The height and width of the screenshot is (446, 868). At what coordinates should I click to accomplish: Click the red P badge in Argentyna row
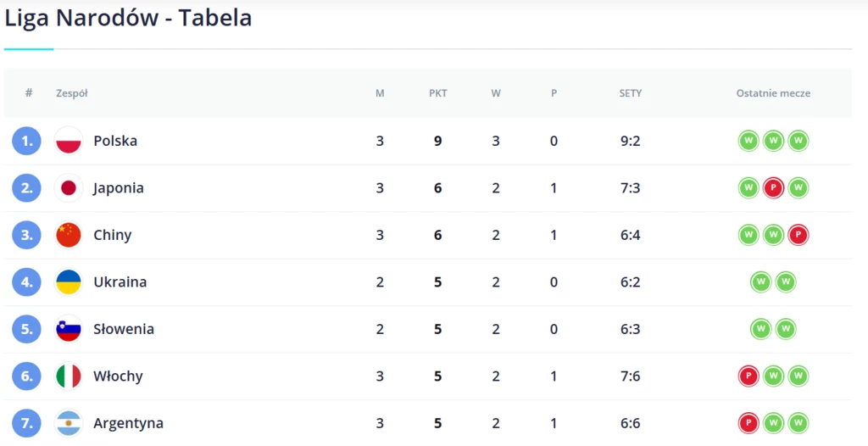coord(748,423)
